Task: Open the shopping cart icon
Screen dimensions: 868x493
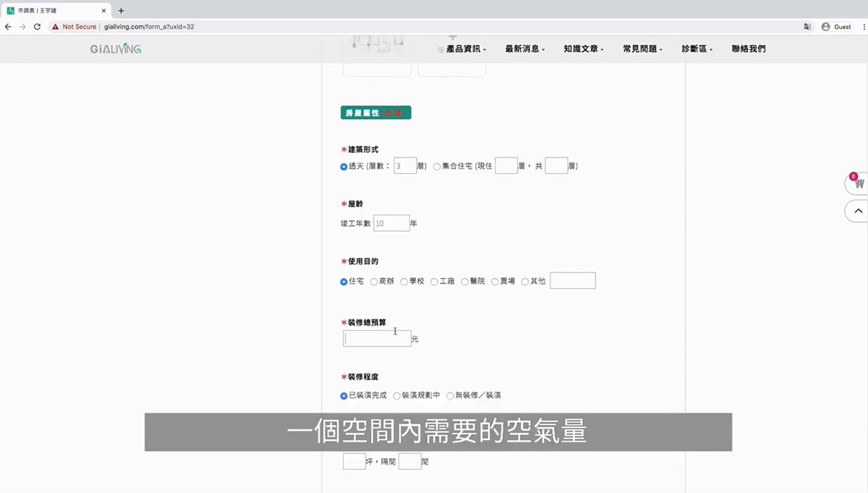Action: click(x=858, y=183)
